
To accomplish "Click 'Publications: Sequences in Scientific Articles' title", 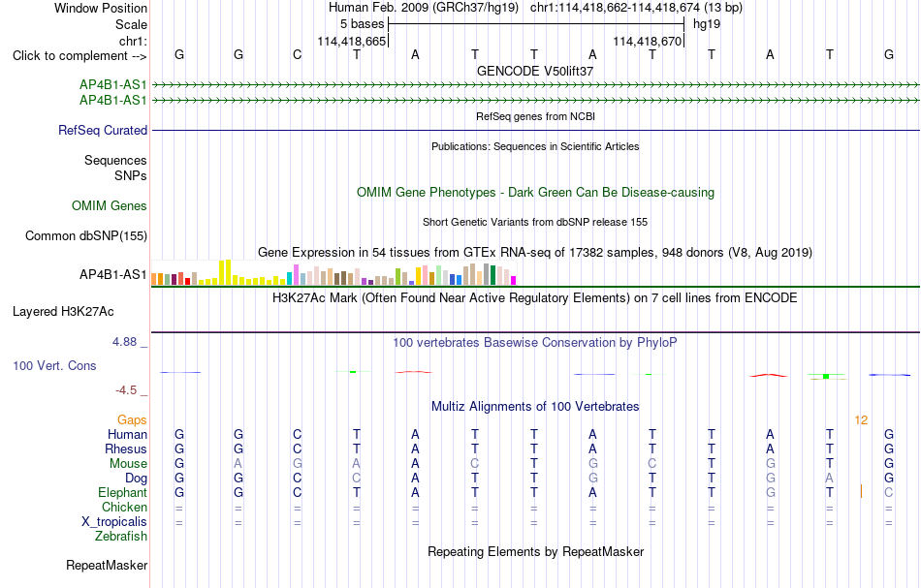I will pyautogui.click(x=535, y=146).
